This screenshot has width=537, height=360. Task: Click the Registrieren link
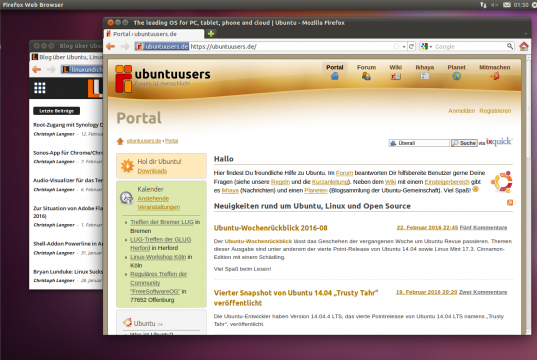495,111
